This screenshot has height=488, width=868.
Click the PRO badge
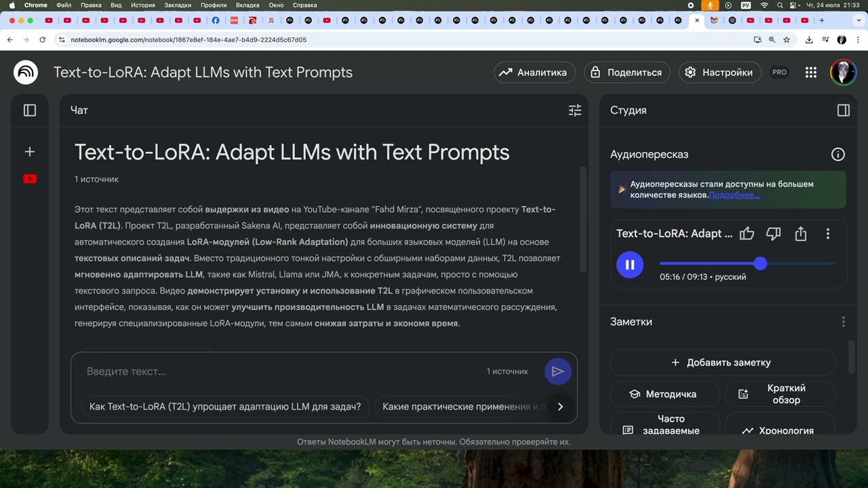point(780,73)
